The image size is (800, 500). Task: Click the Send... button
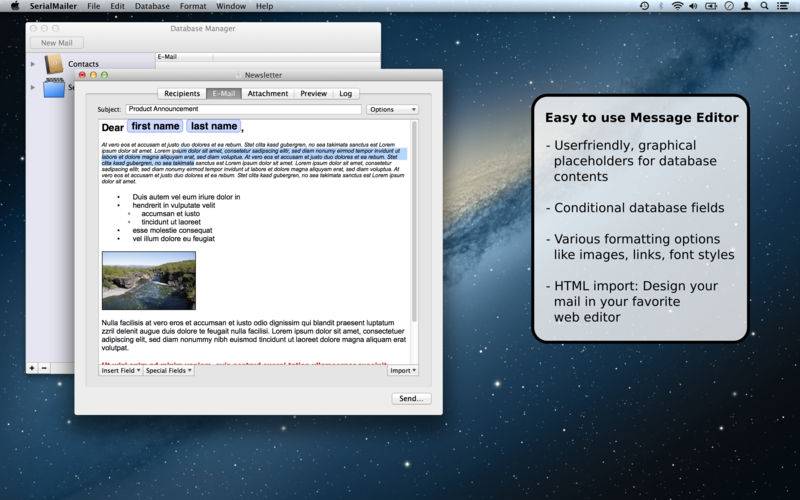(411, 398)
